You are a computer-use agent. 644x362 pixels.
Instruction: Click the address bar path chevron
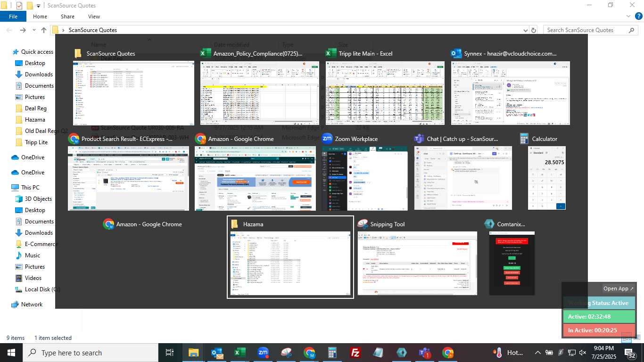click(63, 30)
